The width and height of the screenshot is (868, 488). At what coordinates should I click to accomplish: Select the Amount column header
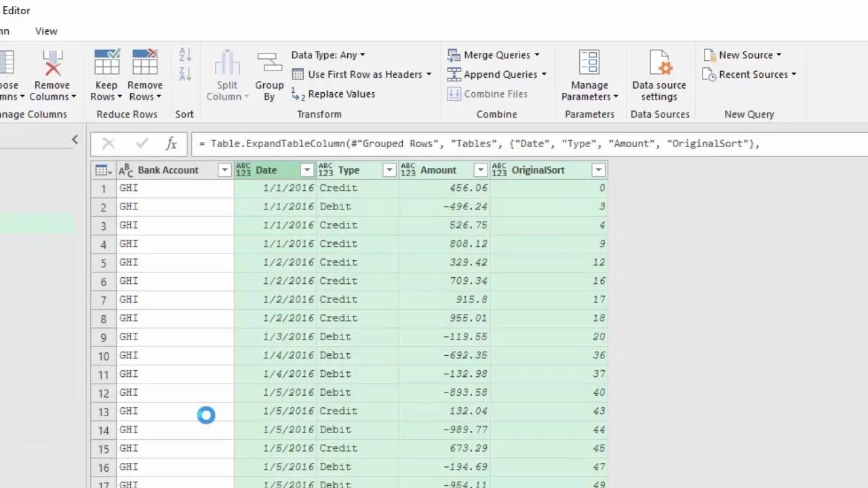point(444,170)
